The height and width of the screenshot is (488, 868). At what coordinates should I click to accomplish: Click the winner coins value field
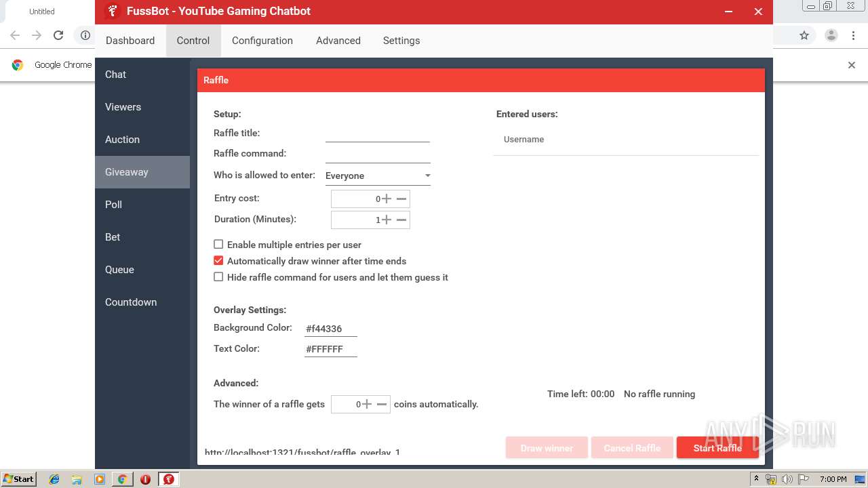coord(346,404)
